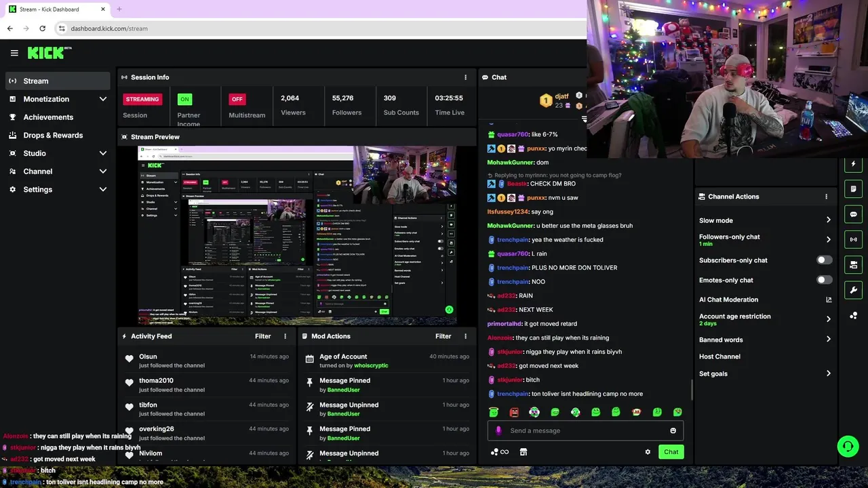
Task: Click the 03:25:55 Time Live stat
Action: click(450, 105)
